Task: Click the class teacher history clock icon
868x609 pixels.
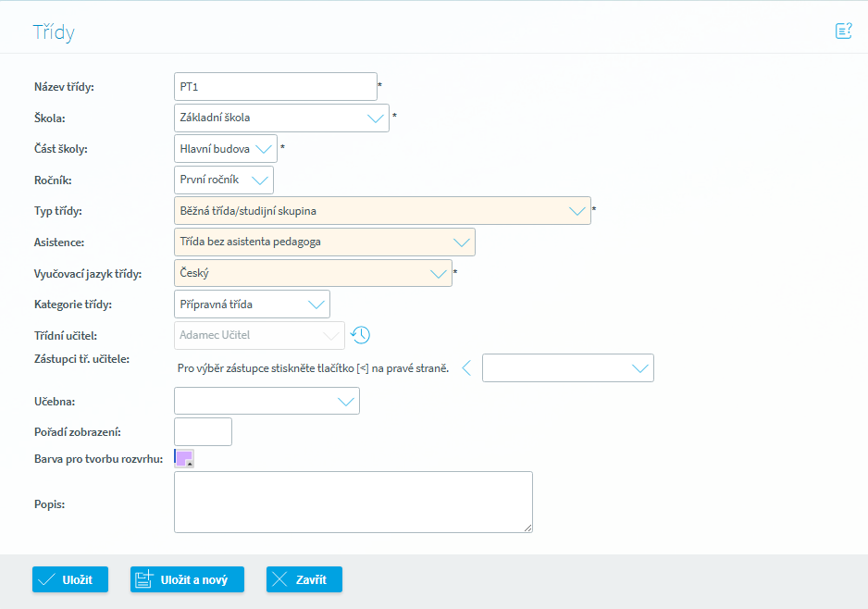Action: click(360, 335)
